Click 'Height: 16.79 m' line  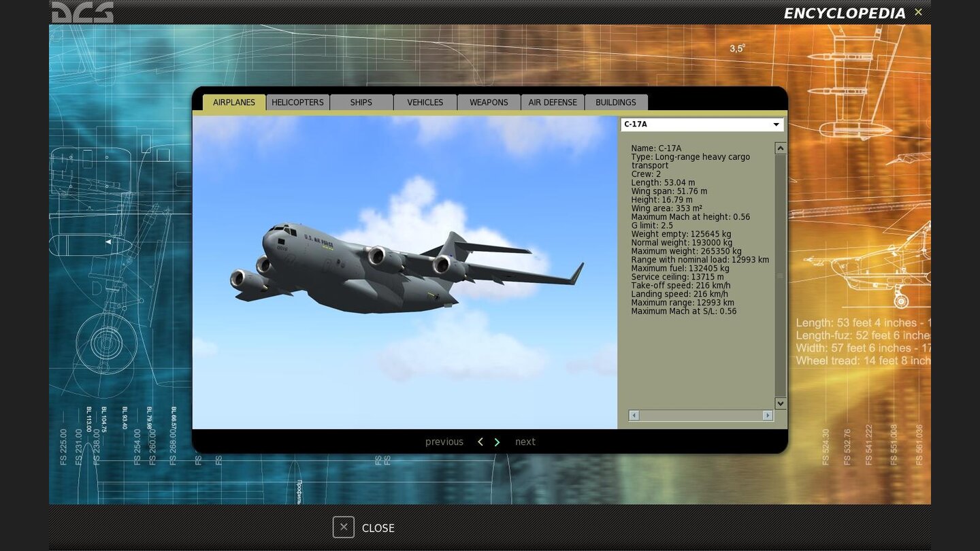661,200
